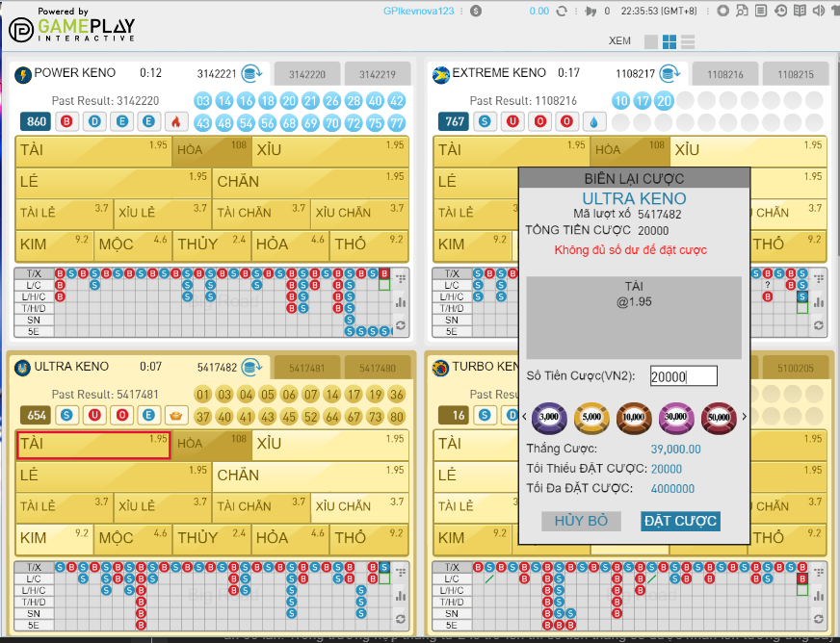Refresh the Ultra Keno roadmap grid
The width and height of the screenshot is (840, 643).
(401, 619)
